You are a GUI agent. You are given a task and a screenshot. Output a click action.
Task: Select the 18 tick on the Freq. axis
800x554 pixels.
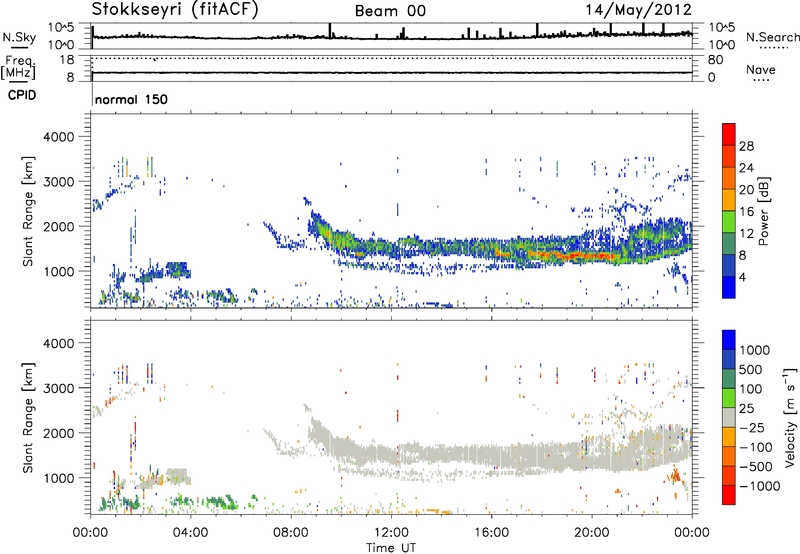(x=67, y=60)
